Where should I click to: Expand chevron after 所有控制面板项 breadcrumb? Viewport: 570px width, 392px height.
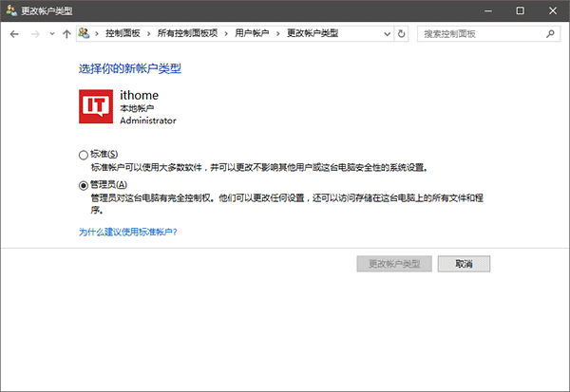(x=226, y=34)
